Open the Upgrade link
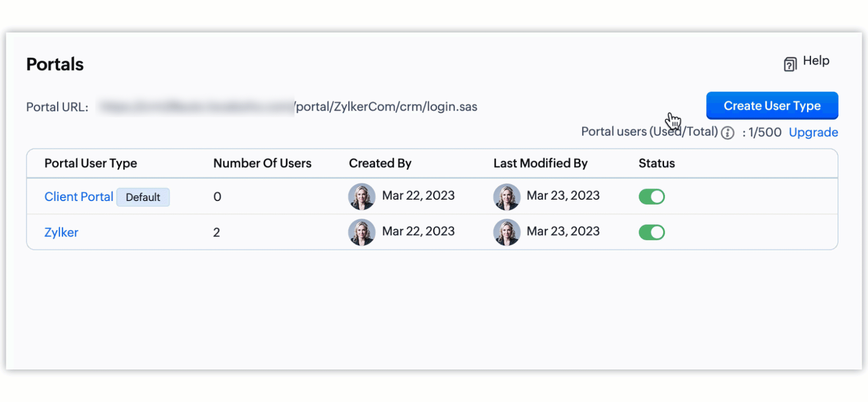Viewport: 868px width, 402px height. click(x=813, y=132)
